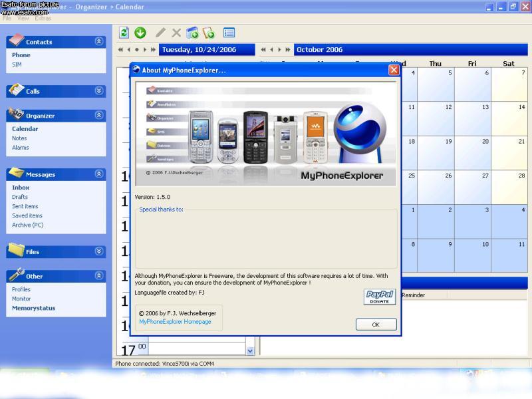
Task: Click the Reminder column header
Action: click(423, 295)
